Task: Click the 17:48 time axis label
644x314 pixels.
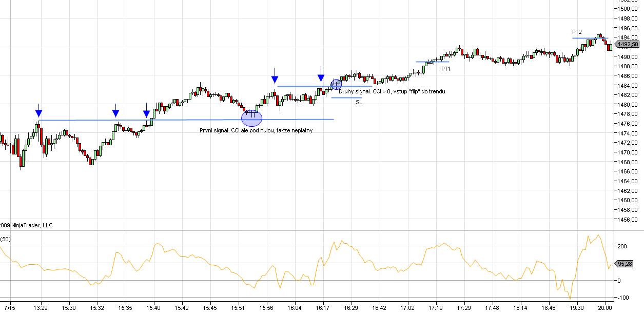Action: (x=492, y=308)
